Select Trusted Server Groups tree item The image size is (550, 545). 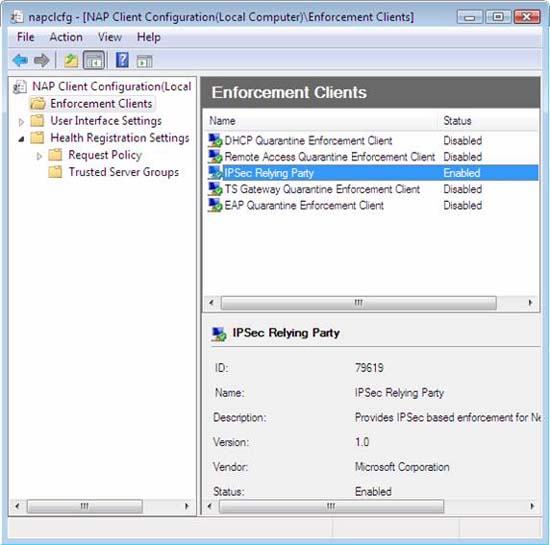point(123,172)
